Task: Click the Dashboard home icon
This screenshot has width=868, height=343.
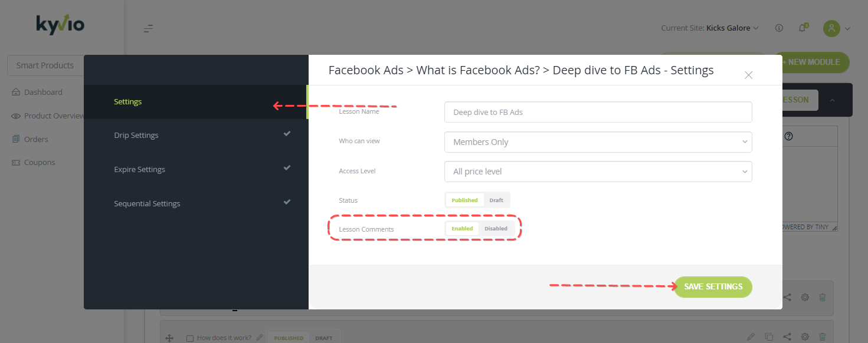Action: click(16, 92)
